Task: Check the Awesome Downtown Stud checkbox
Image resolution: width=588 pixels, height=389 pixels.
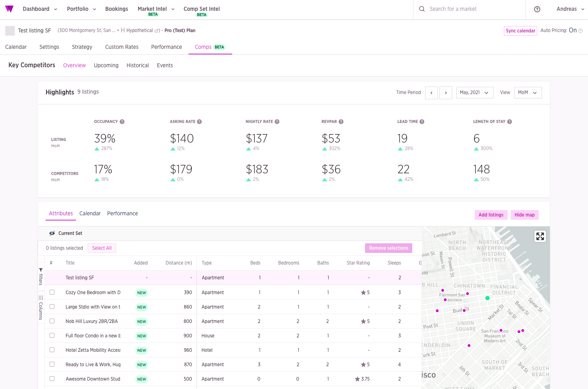Action: point(52,379)
